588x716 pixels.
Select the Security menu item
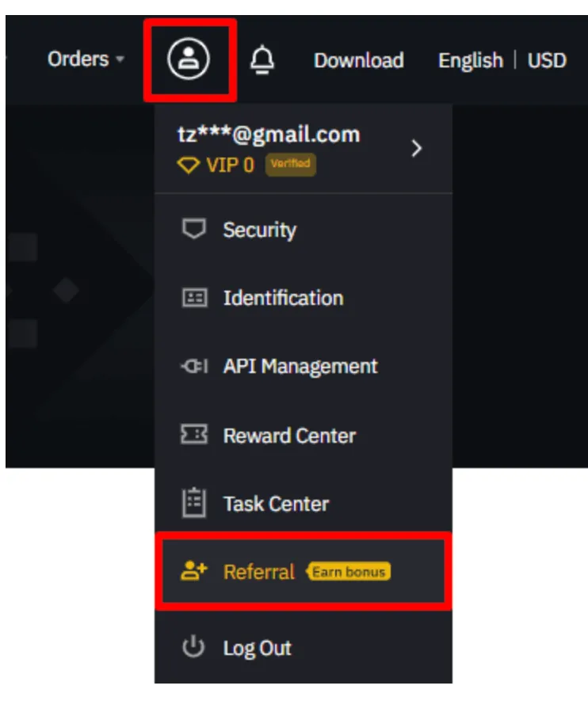pyautogui.click(x=304, y=229)
